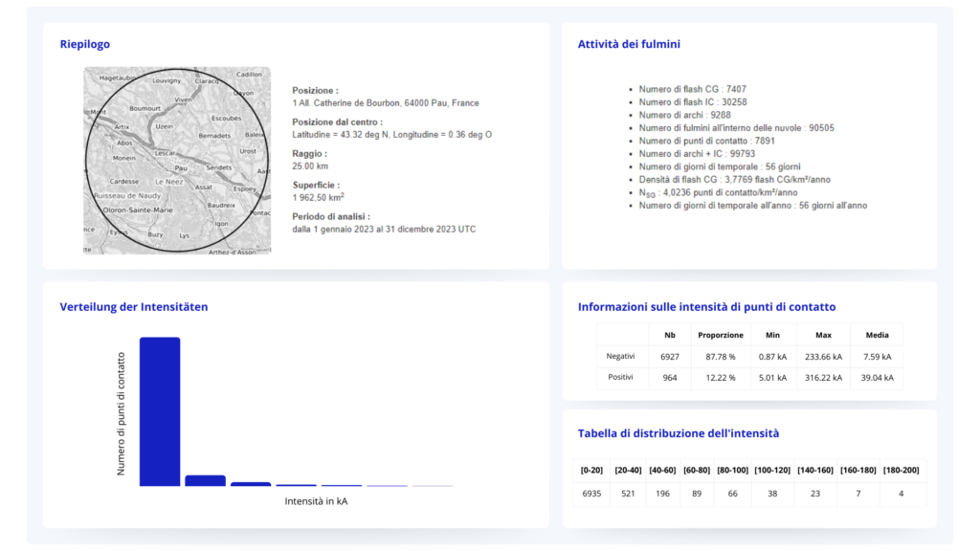Viewport: 980px width, 551px height.
Task: Click the 87.78 % proportion cell
Action: pos(721,357)
